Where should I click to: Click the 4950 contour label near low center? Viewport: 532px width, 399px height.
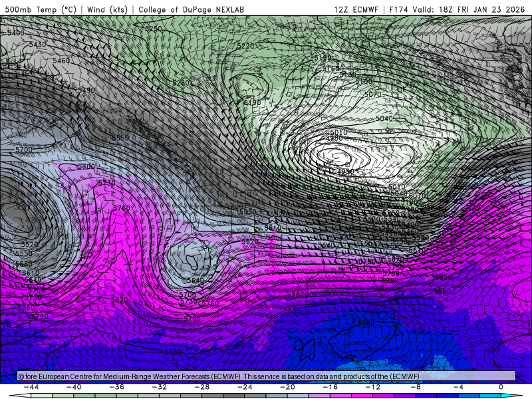pos(345,172)
